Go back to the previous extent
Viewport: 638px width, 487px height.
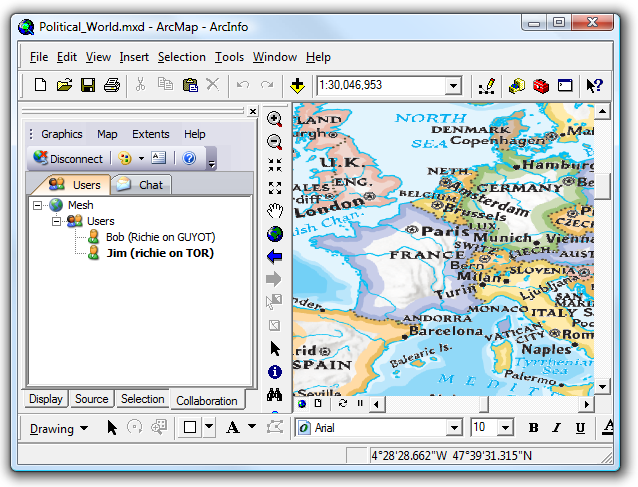275,257
